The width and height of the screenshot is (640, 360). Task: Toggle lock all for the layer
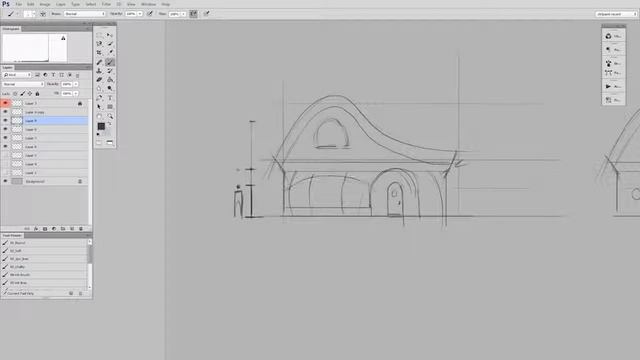pyautogui.click(x=37, y=94)
